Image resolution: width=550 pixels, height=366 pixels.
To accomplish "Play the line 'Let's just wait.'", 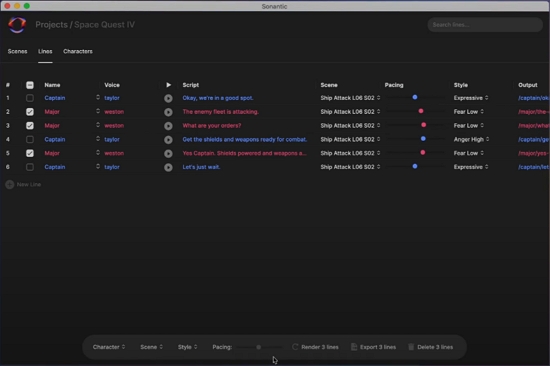I will coord(168,167).
